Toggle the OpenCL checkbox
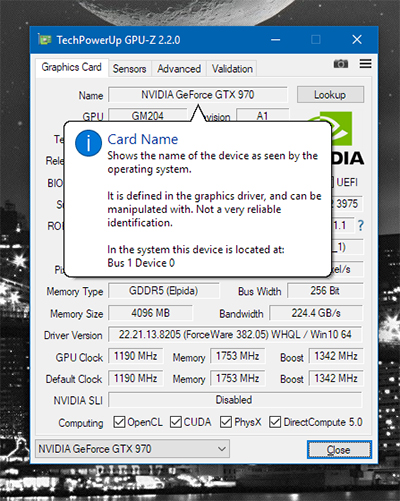Screen dimensions: 400x501 tap(119, 422)
